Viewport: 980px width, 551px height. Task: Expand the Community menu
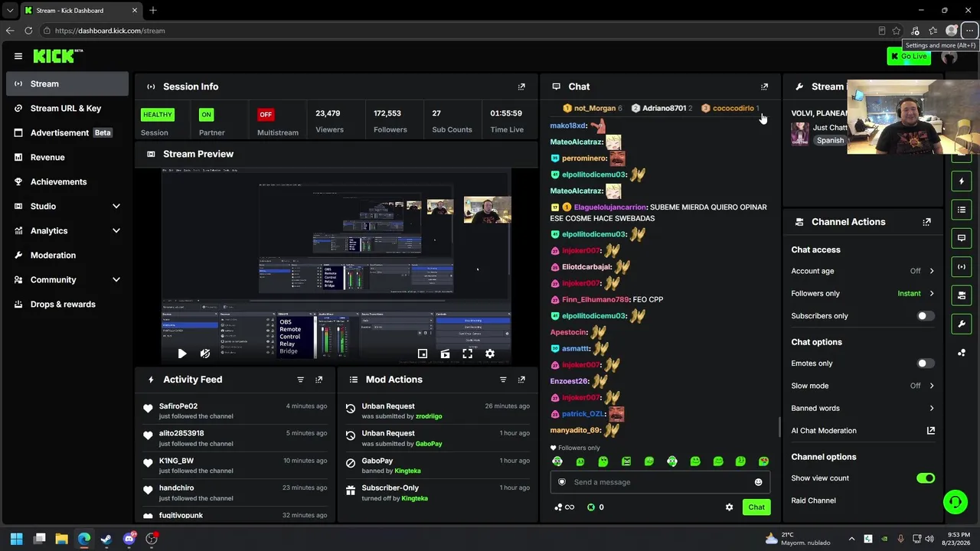coord(67,279)
